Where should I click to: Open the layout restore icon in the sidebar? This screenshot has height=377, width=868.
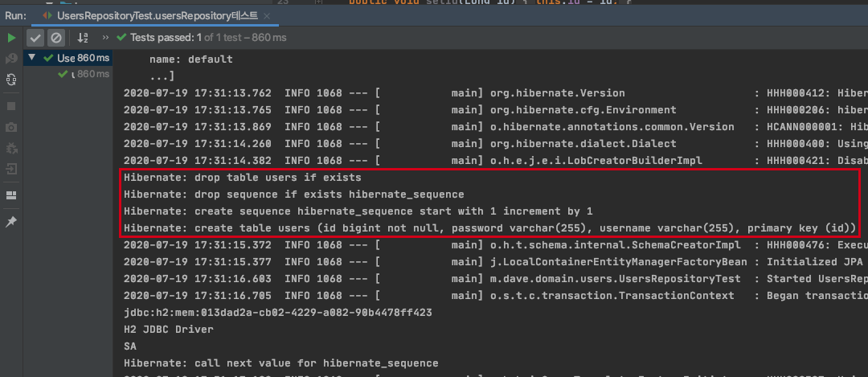coord(11,195)
